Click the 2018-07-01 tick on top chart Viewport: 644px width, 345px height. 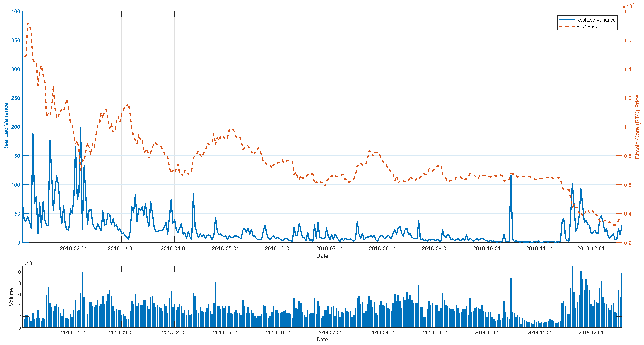(x=329, y=248)
